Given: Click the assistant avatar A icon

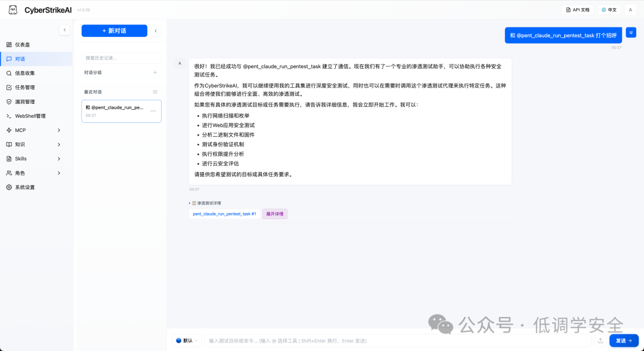Looking at the screenshot, I should click(x=179, y=63).
